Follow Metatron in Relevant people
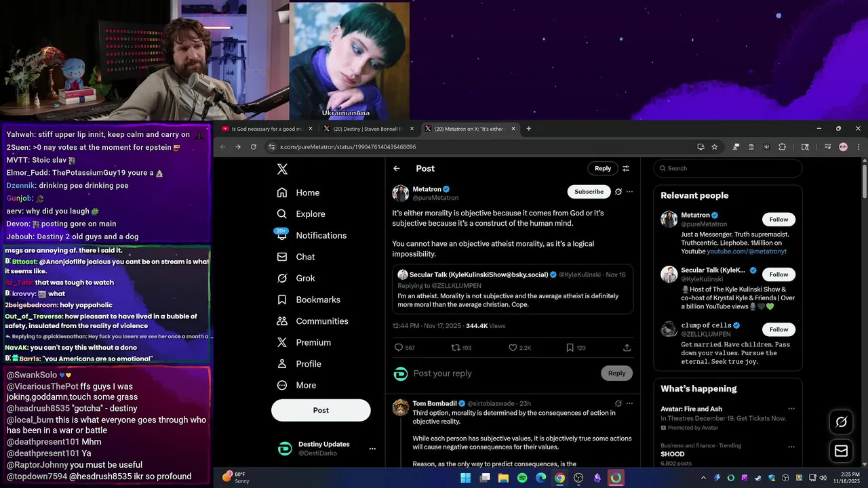 point(778,220)
